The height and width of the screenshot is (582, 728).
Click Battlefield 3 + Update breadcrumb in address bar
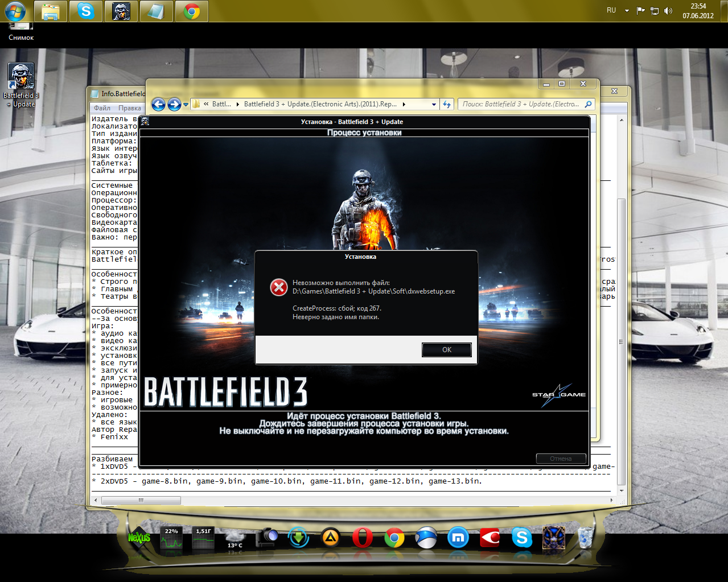click(x=320, y=104)
